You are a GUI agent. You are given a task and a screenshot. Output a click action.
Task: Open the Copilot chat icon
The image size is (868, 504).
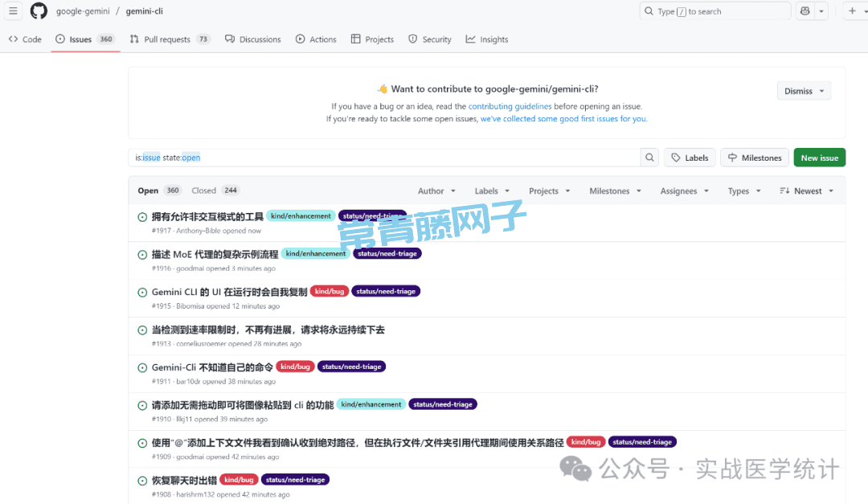pos(805,11)
